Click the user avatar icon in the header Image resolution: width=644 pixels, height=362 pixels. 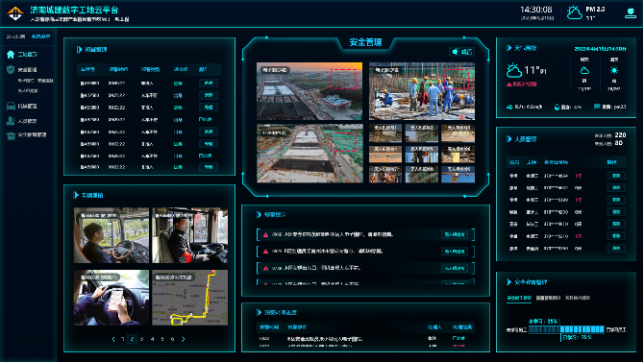pyautogui.click(x=631, y=13)
